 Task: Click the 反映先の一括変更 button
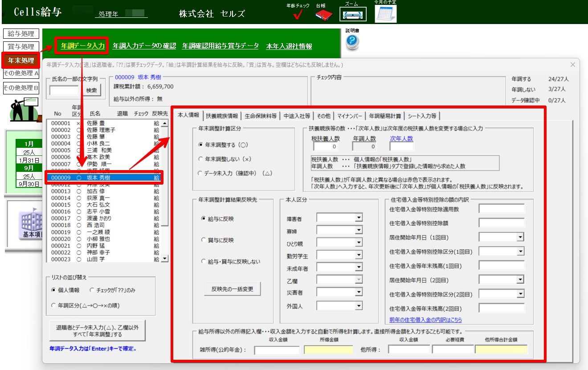click(232, 289)
